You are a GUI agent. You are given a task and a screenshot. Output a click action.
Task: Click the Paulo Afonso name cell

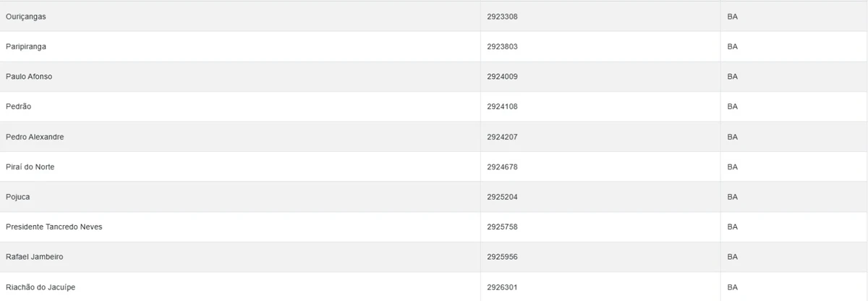pyautogui.click(x=29, y=77)
